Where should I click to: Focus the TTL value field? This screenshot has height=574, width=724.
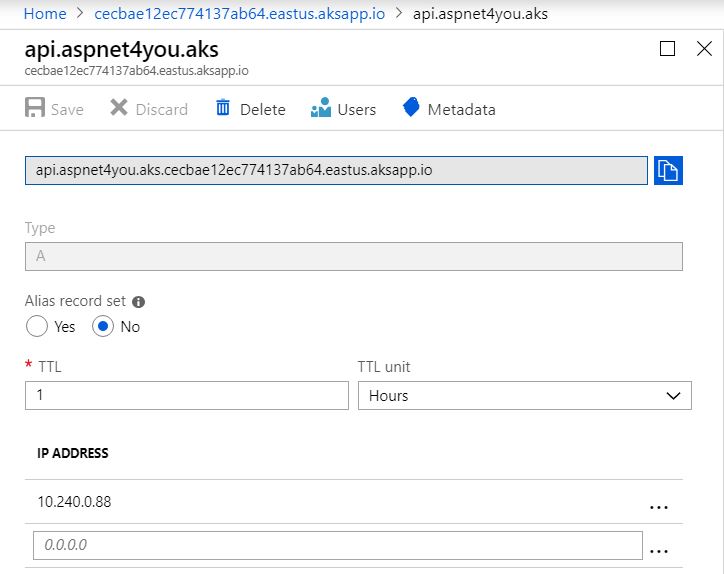(x=187, y=395)
